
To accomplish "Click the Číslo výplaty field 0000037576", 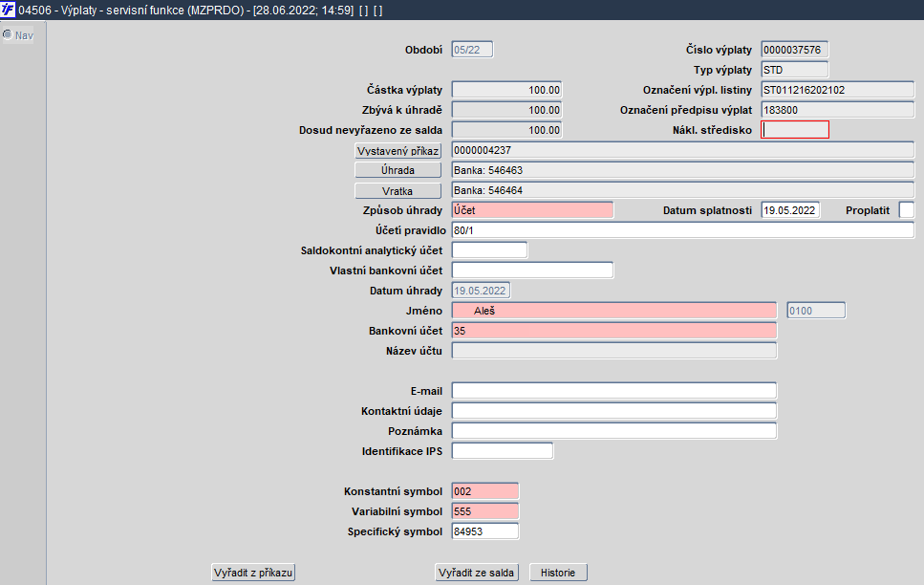I will coord(795,50).
